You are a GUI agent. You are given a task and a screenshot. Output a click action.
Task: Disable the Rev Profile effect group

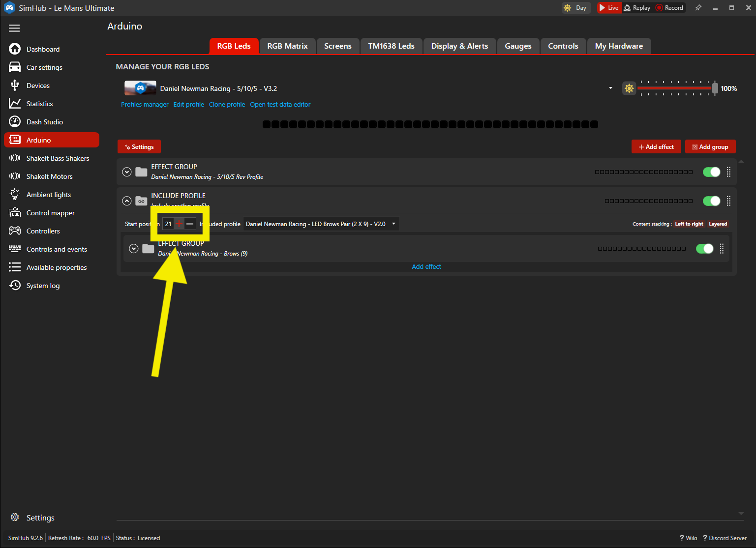click(x=711, y=172)
